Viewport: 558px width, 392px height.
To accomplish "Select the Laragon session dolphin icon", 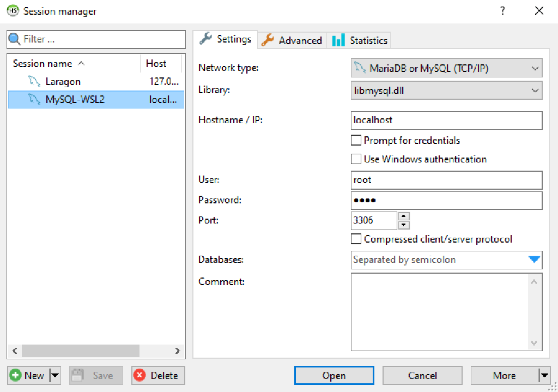I will [x=34, y=81].
